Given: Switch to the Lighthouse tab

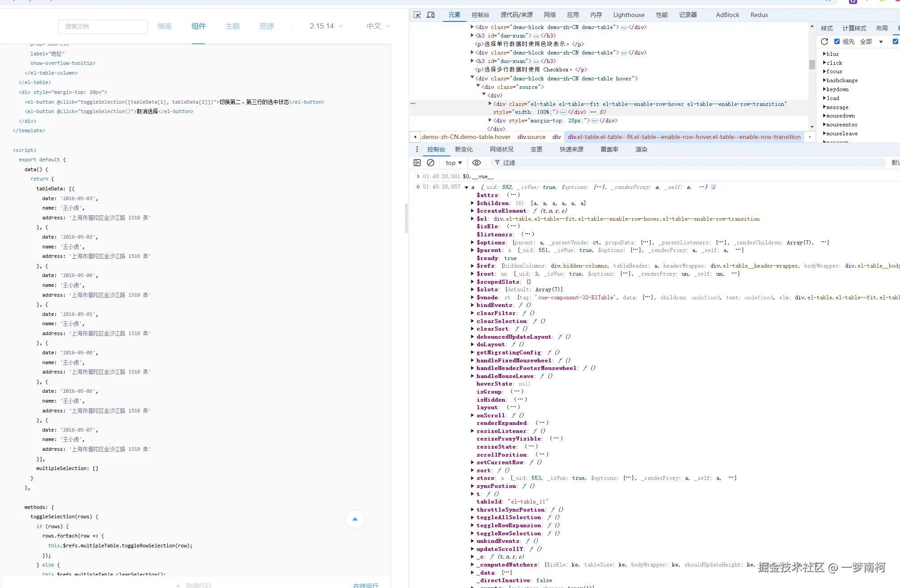Looking at the screenshot, I should (629, 15).
